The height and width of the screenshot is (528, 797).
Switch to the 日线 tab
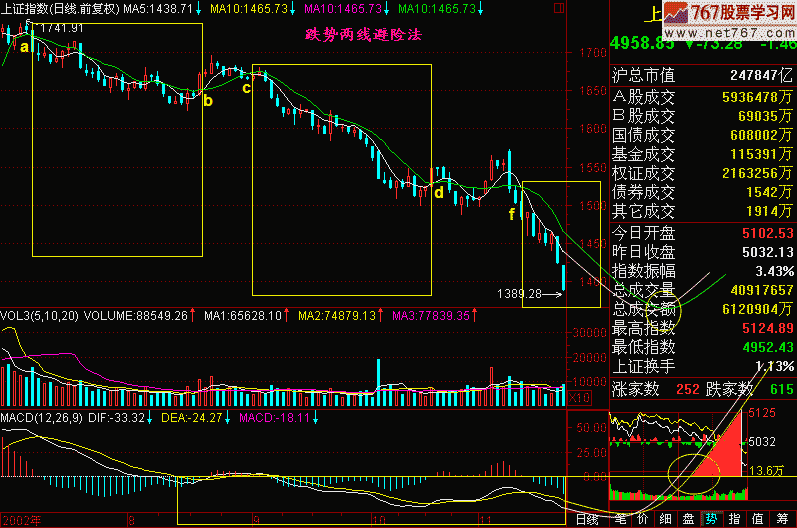[587, 519]
